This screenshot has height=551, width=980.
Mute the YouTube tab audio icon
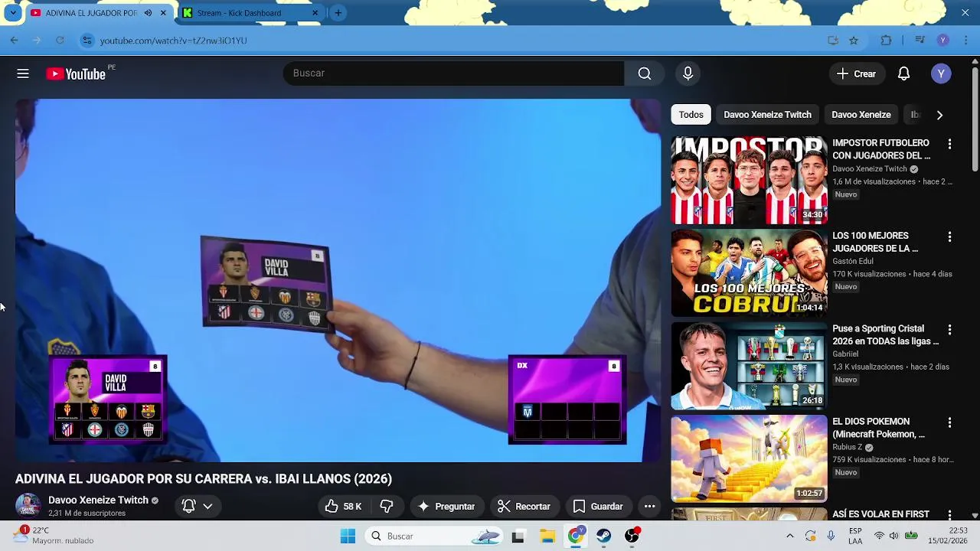(148, 13)
